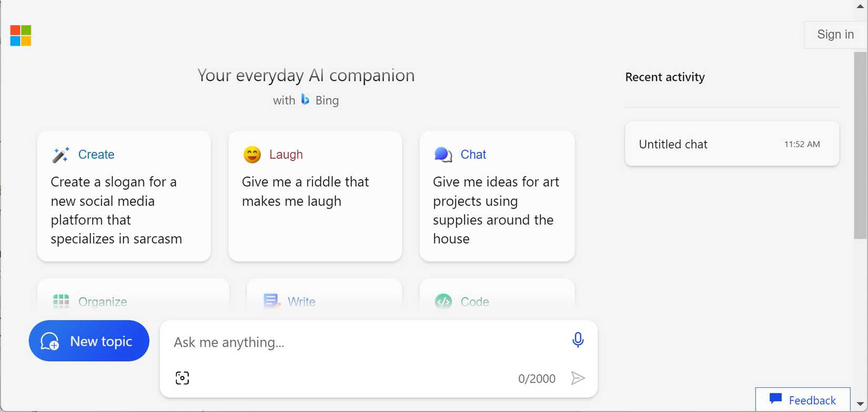The width and height of the screenshot is (868, 412).
Task: Click the Write document icon
Action: point(271,301)
